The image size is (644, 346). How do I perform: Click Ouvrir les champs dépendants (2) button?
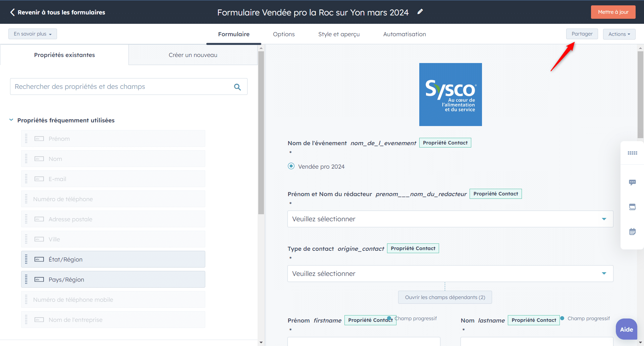coord(445,297)
